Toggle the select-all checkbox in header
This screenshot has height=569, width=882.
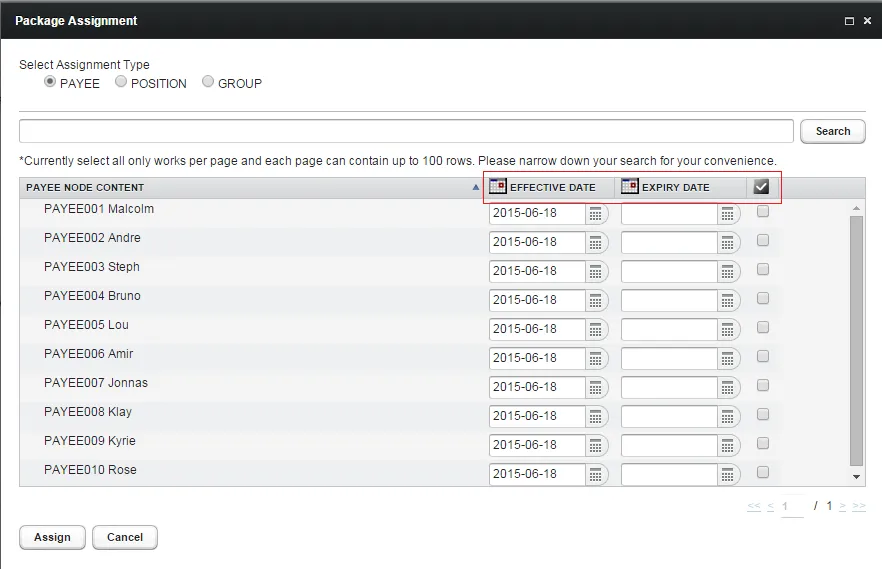coord(761,187)
